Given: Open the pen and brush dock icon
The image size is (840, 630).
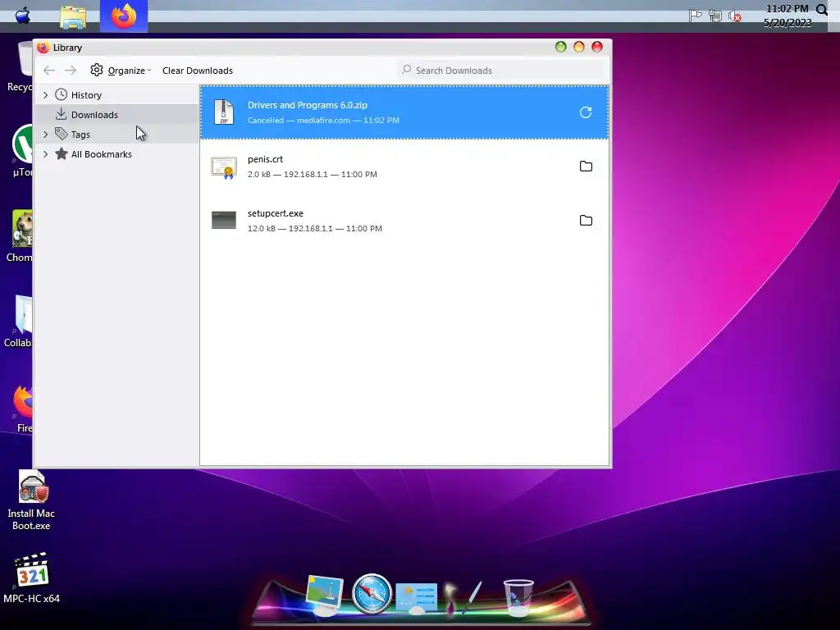Looking at the screenshot, I should click(x=464, y=596).
